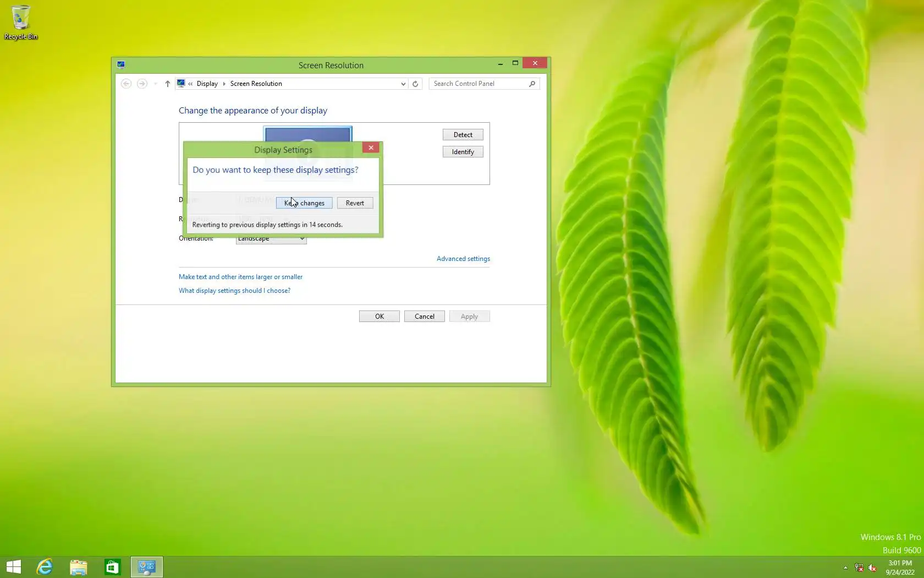Screen dimensions: 924x578
Task: Click the 'Screen Resolution' window title text
Action: (331, 66)
